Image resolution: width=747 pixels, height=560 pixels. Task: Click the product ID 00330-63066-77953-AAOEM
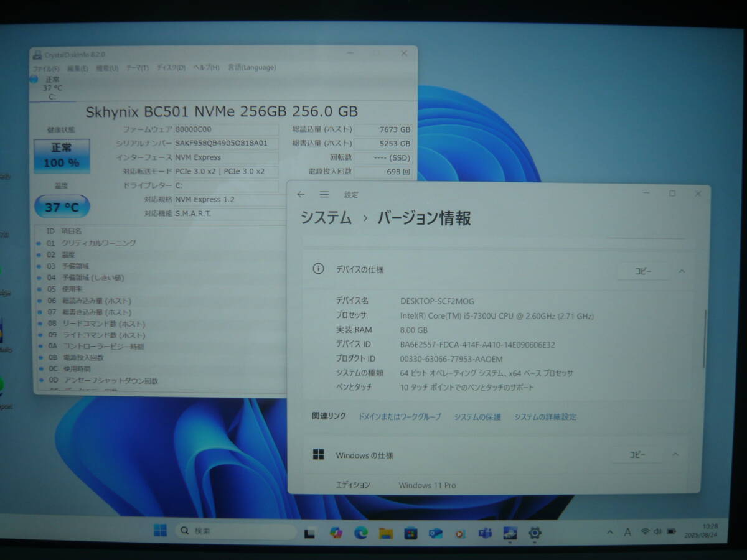point(451,359)
